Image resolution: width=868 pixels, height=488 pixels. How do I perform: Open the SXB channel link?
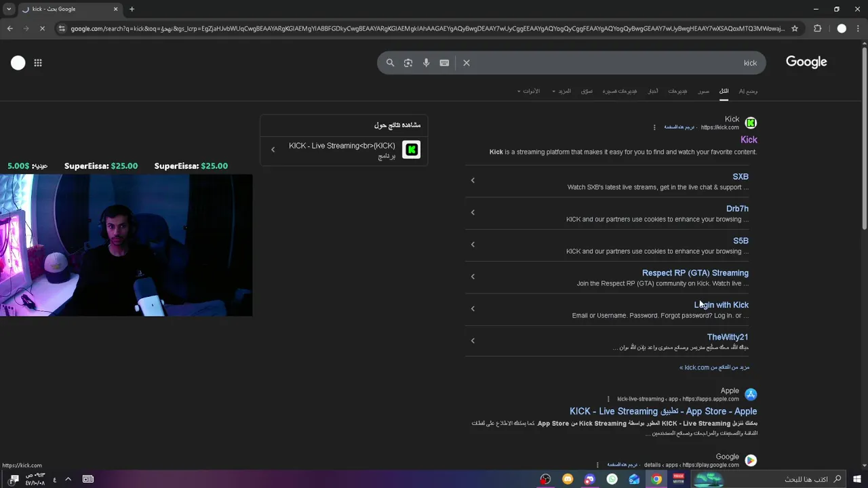pos(741,176)
